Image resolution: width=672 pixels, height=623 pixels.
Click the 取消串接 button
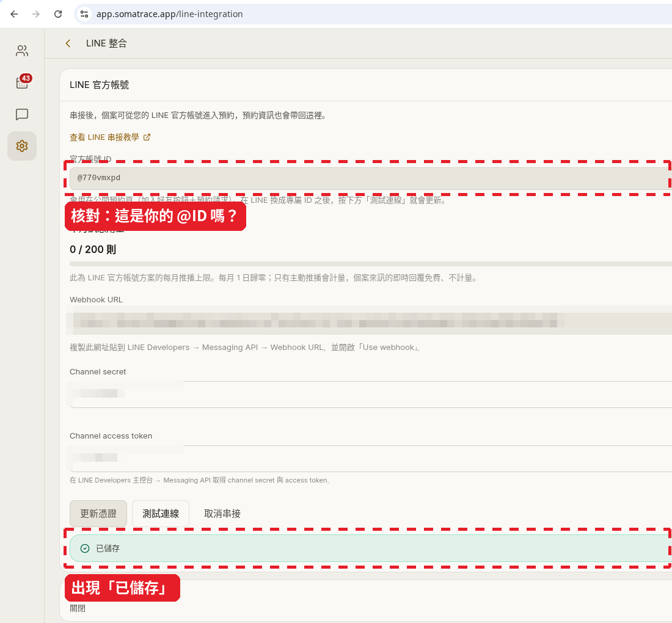coord(222,513)
